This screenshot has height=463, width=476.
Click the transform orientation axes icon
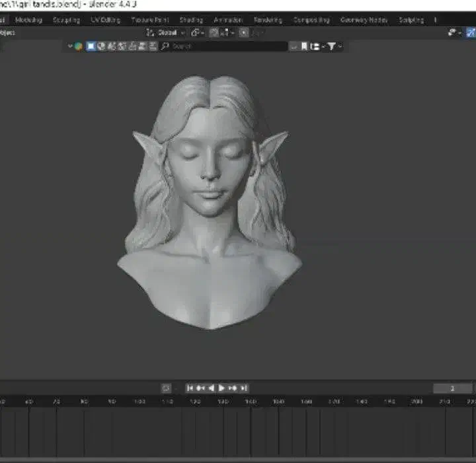pos(150,32)
